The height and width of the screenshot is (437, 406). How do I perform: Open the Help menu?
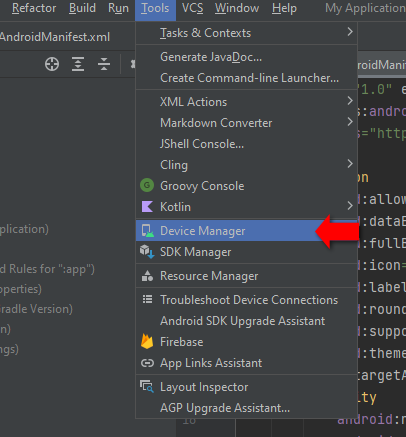click(284, 8)
